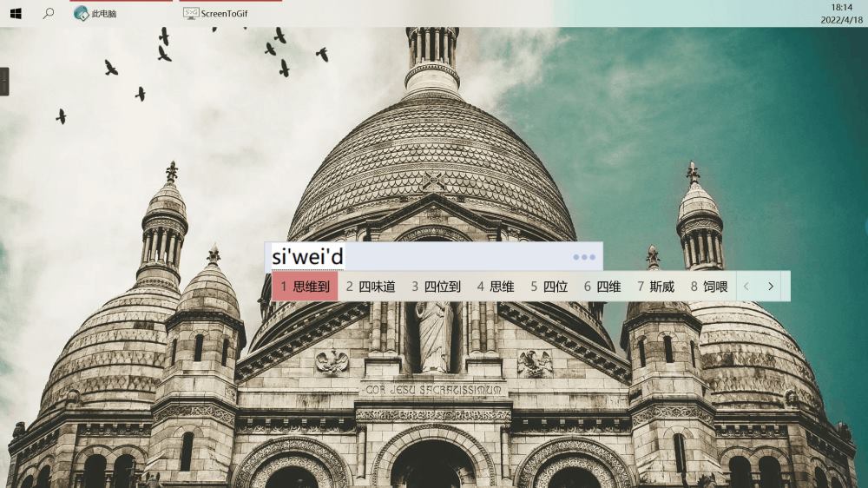Select candidate 6 四维

pos(602,286)
